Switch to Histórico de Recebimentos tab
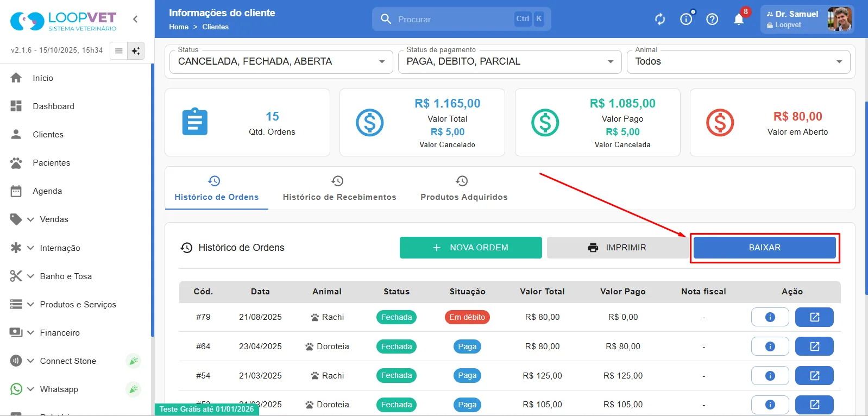This screenshot has height=416, width=868. pos(339,188)
